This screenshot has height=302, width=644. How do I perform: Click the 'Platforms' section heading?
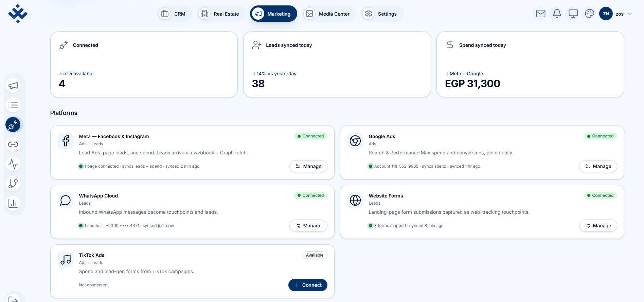[64, 113]
